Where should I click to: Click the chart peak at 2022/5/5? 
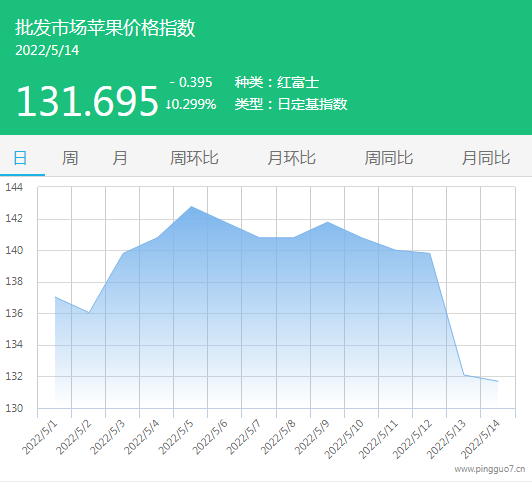[191, 207]
